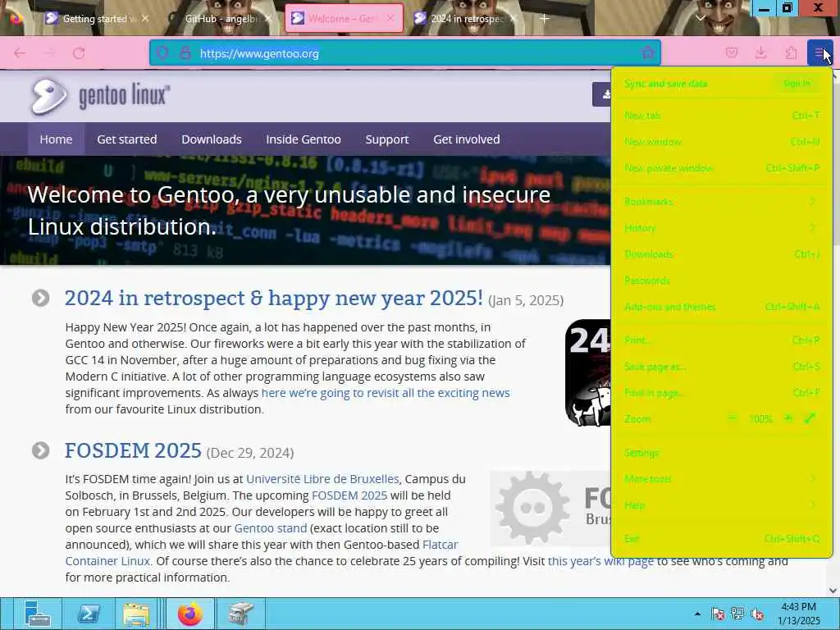Image resolution: width=840 pixels, height=630 pixels.
Task: Open tracking protection shield in address bar
Action: click(162, 53)
